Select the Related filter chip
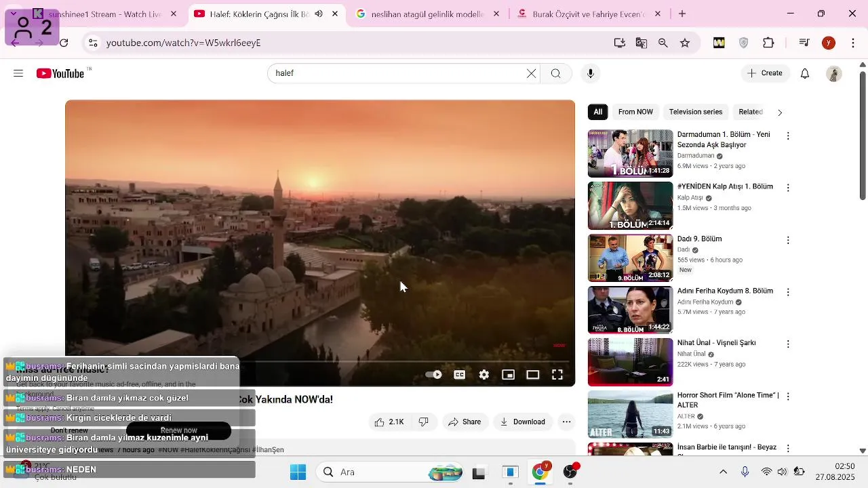 750,112
